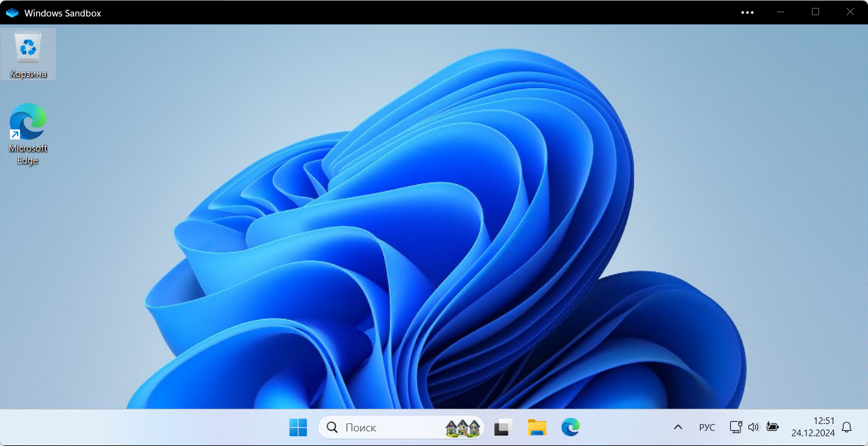Click the battery status tray icon
The height and width of the screenshot is (446, 868).
coord(773,427)
